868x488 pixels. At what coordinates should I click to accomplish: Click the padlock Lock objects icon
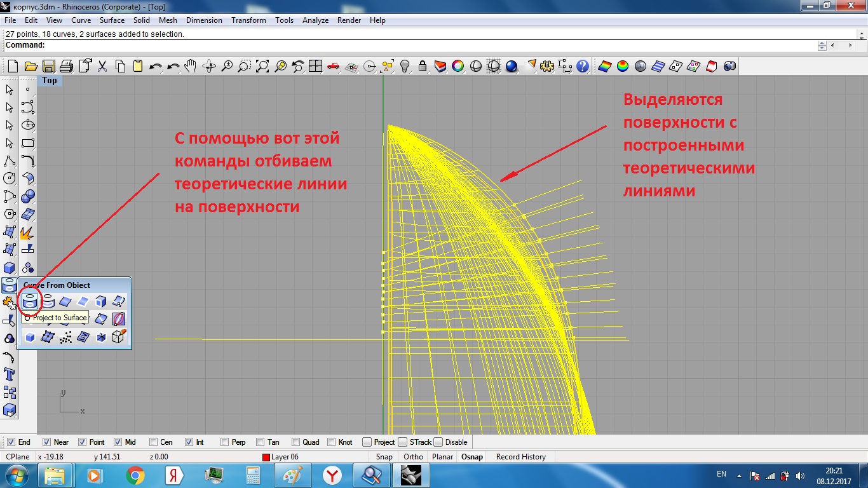(x=423, y=66)
